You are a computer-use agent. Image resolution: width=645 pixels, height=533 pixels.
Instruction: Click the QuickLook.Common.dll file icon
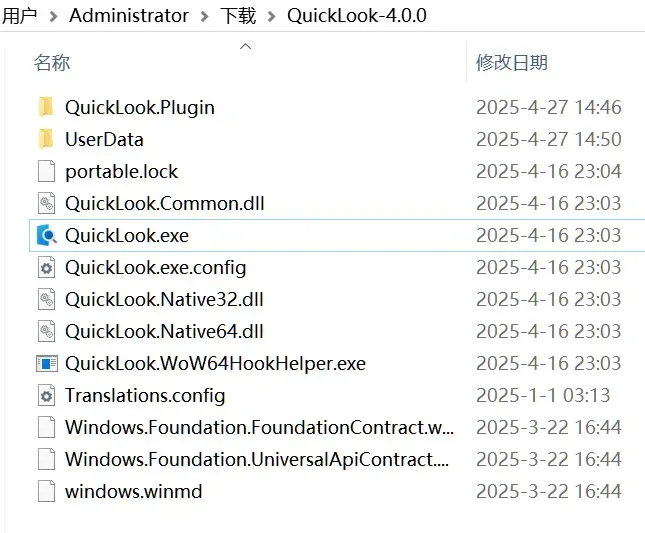[46, 204]
